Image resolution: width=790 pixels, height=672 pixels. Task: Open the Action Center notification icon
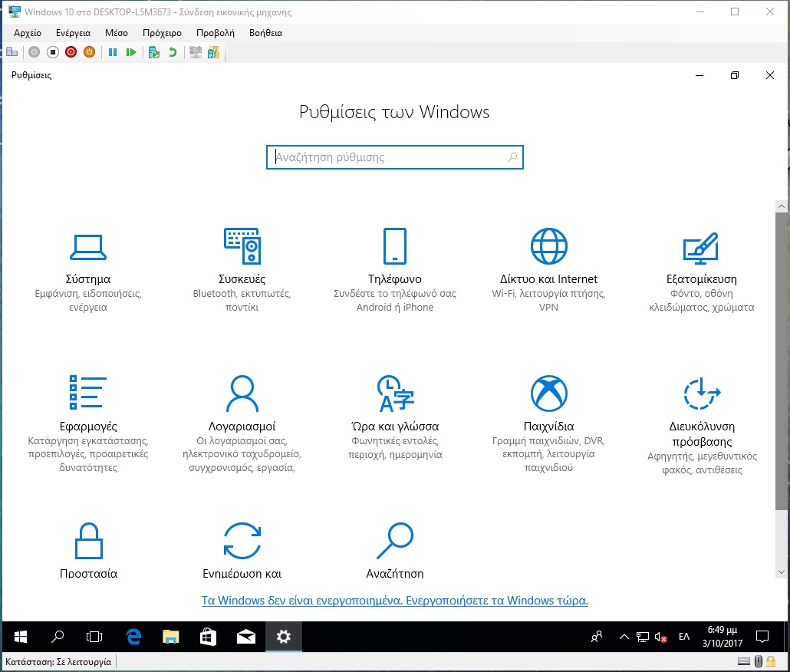pyautogui.click(x=762, y=637)
